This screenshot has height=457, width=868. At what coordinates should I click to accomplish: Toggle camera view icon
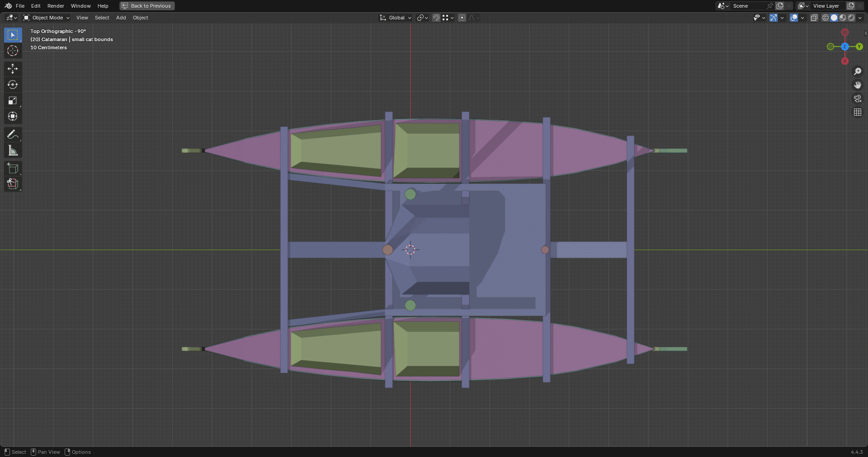(858, 99)
